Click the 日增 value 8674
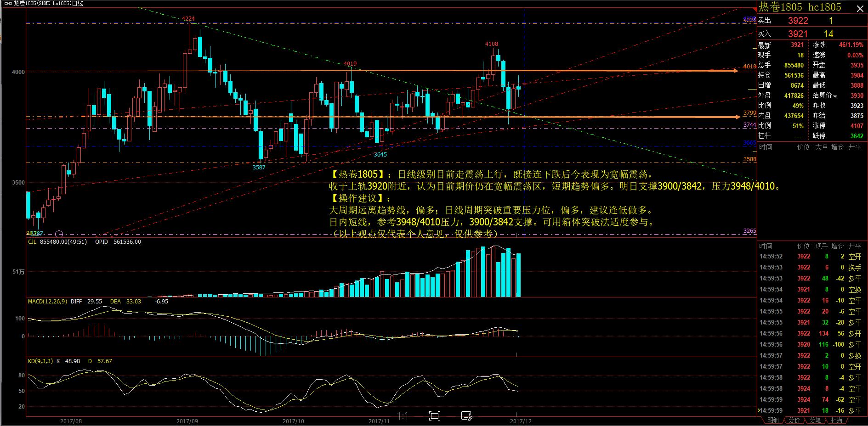The image size is (868, 426). click(x=797, y=85)
